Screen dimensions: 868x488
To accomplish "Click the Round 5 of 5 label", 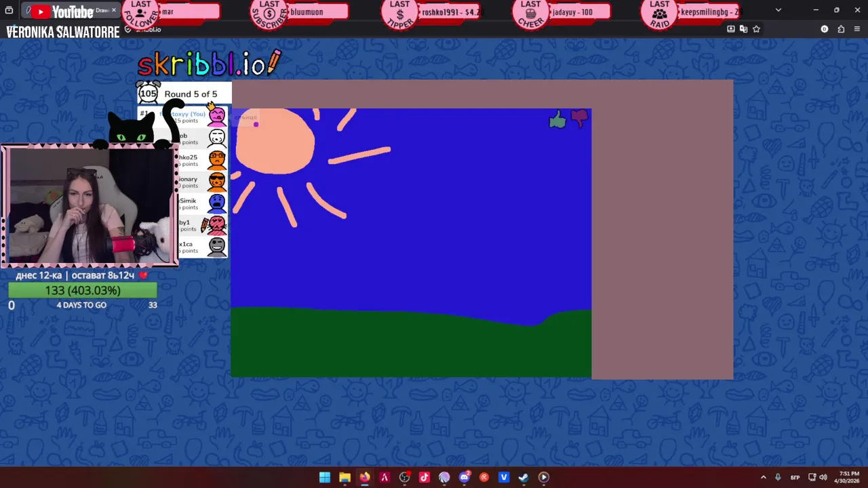I will [x=191, y=94].
